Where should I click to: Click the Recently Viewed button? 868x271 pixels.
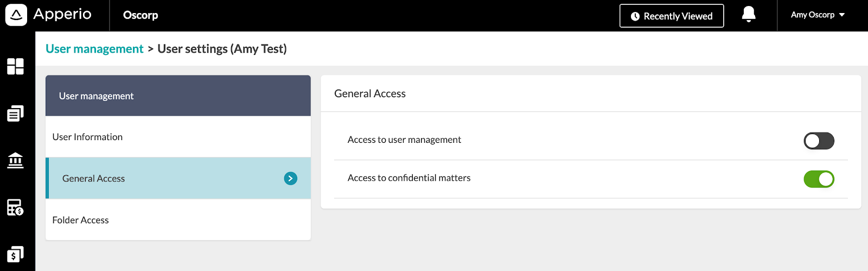(x=672, y=16)
